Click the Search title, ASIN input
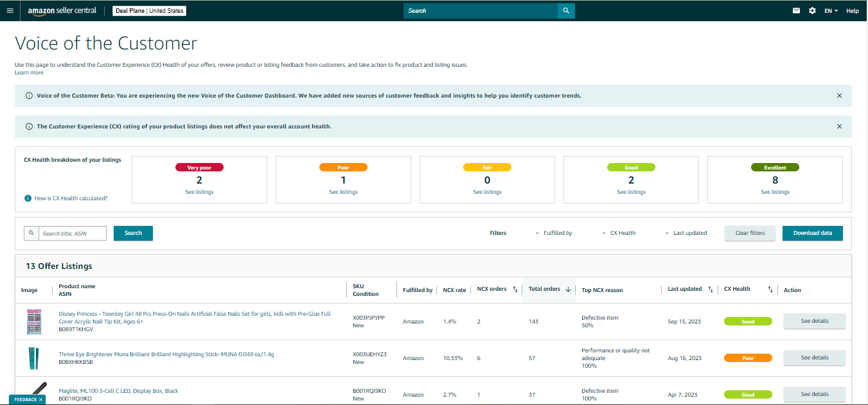Image resolution: width=868 pixels, height=405 pixels. (73, 233)
